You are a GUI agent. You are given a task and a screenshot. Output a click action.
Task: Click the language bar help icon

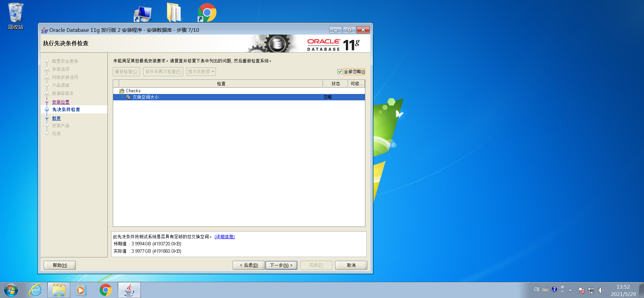[554, 289]
